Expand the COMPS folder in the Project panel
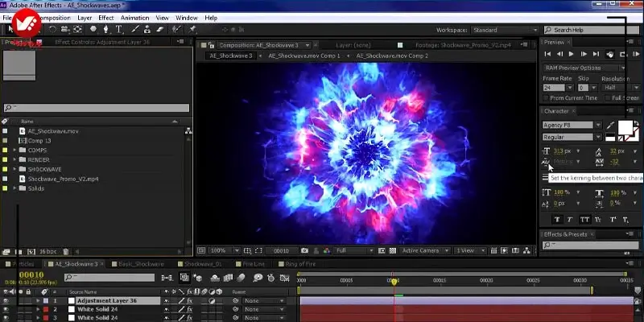Image resolution: width=644 pixels, height=322 pixels. point(14,150)
